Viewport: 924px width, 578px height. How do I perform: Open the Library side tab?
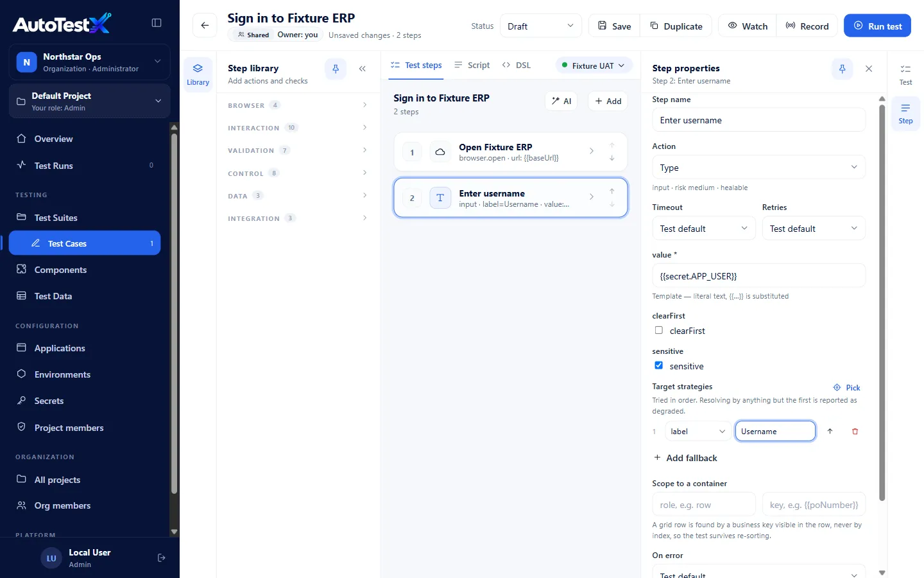pyautogui.click(x=198, y=74)
